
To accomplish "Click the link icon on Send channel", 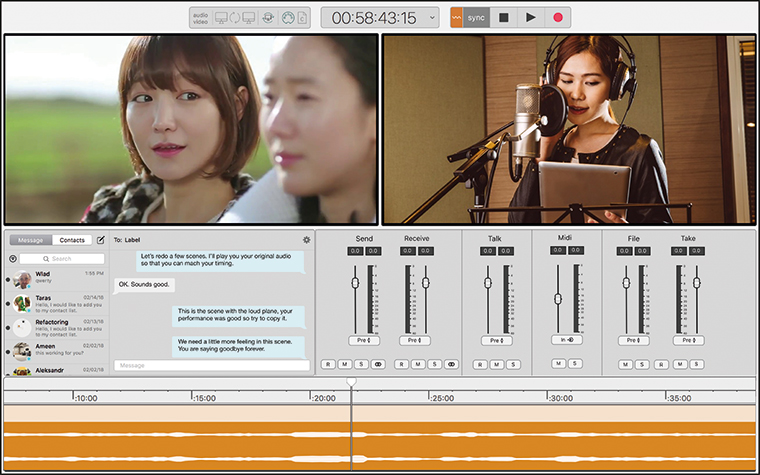I will (378, 364).
